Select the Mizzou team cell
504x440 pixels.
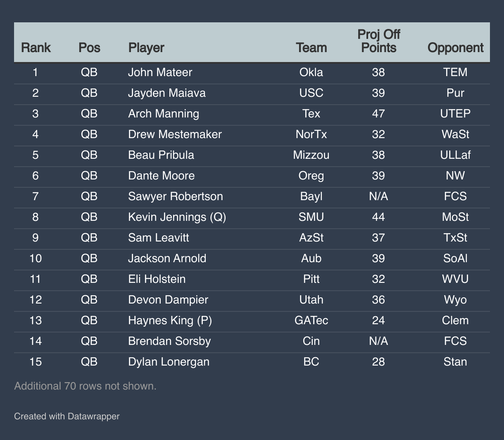tap(311, 155)
